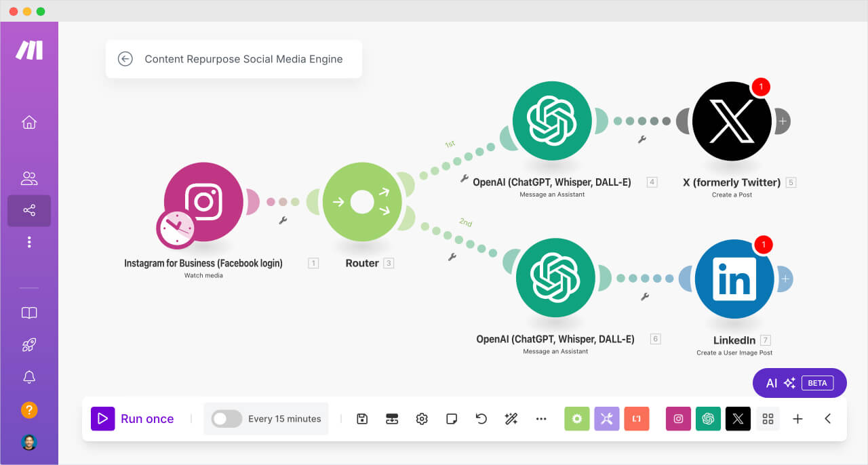Open scenario settings via the gear icon

[422, 419]
